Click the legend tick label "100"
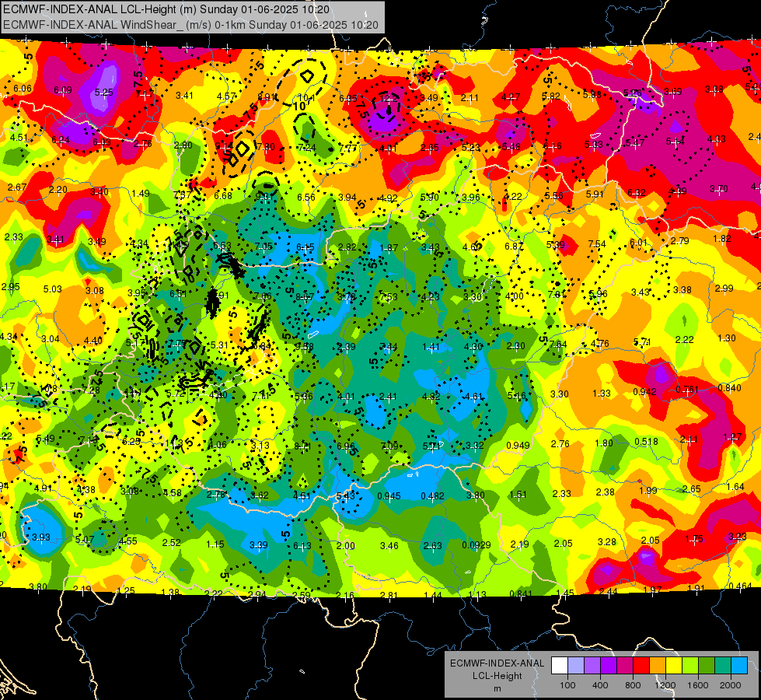This screenshot has height=700, width=761. pos(567,685)
